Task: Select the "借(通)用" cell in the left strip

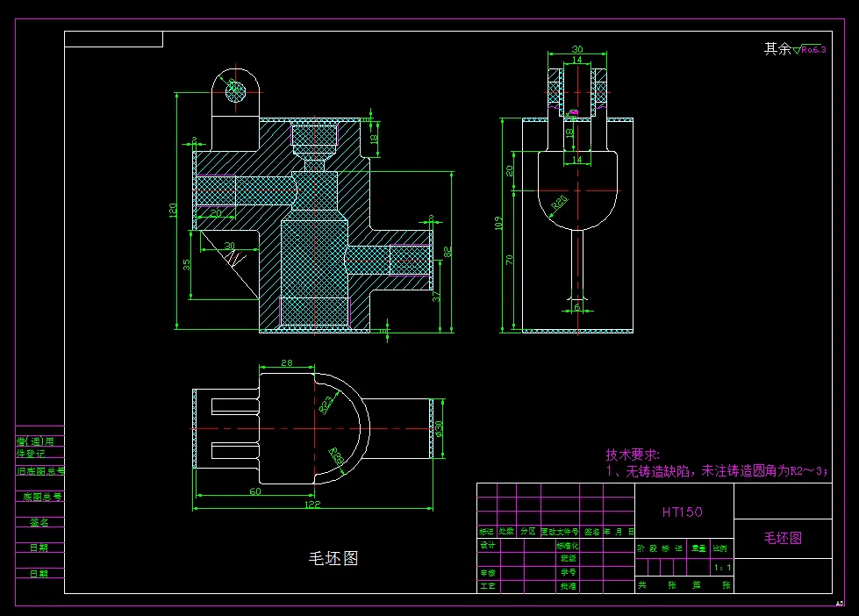Action: tap(35, 441)
